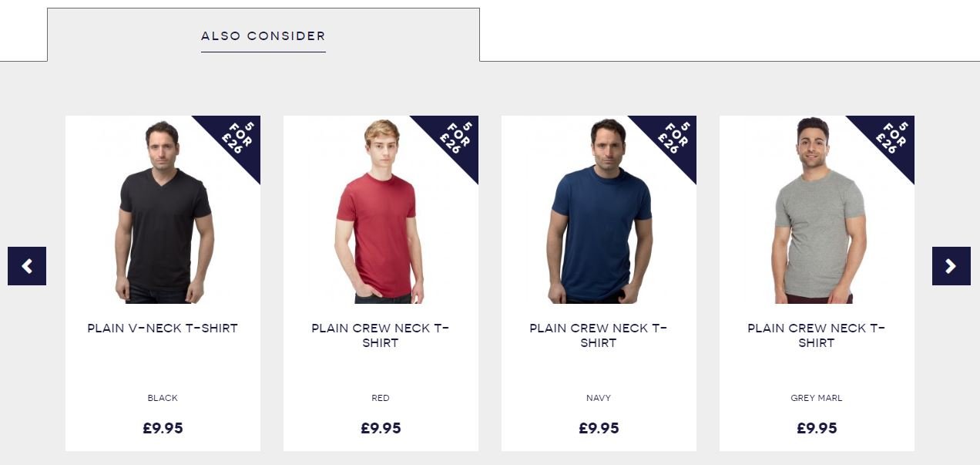Open the navy Plain Crew Neck T-Shirt title
This screenshot has width=980, height=465.
(599, 335)
